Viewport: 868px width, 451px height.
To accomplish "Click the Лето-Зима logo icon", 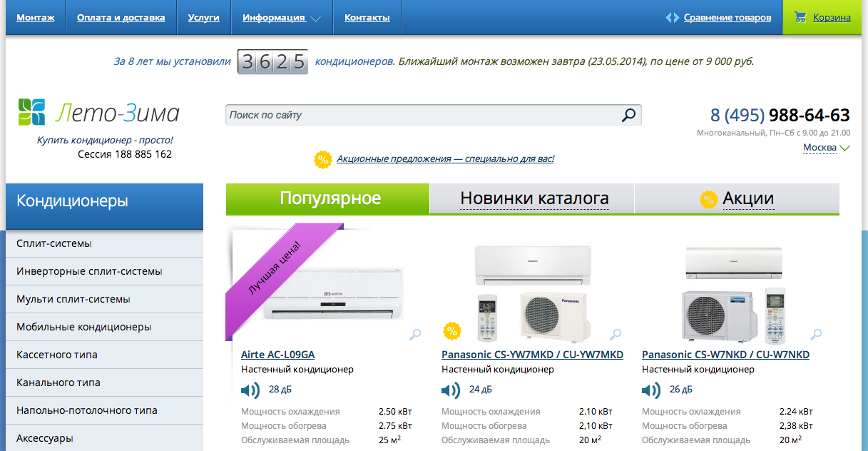I will [31, 112].
